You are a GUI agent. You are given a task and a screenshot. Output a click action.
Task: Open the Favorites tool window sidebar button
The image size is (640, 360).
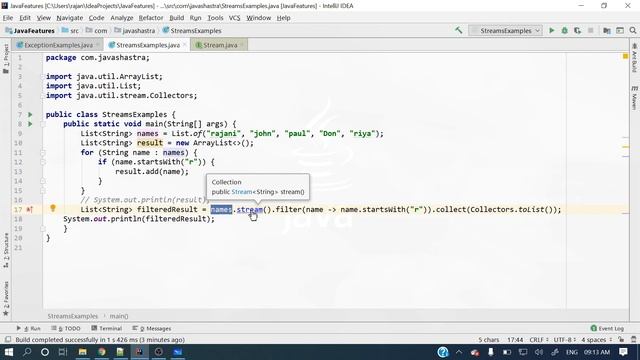pos(6,299)
